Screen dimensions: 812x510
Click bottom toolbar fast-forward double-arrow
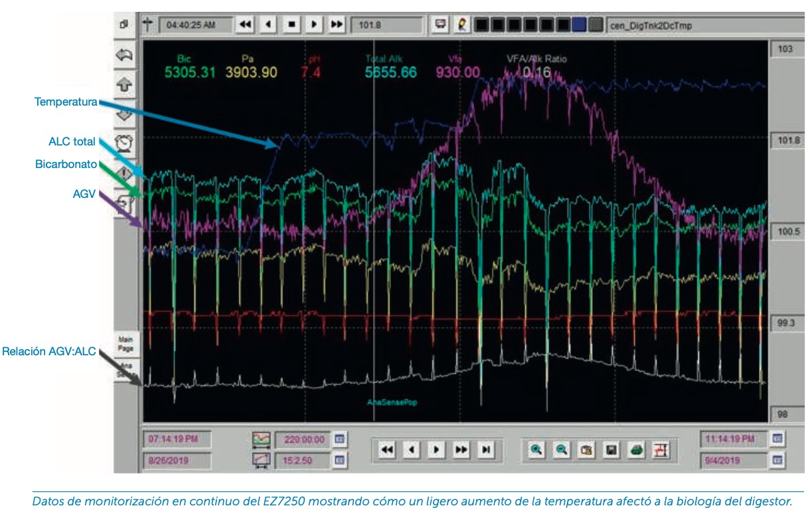point(461,450)
